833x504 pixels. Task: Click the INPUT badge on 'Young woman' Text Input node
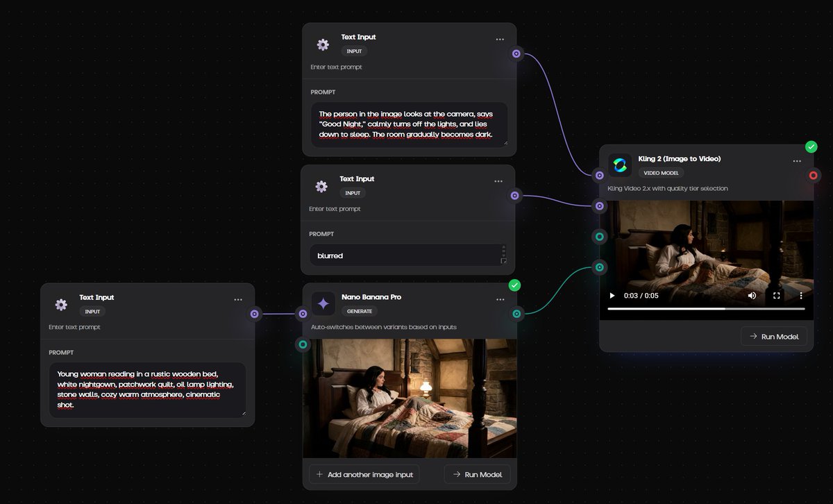[x=92, y=312]
